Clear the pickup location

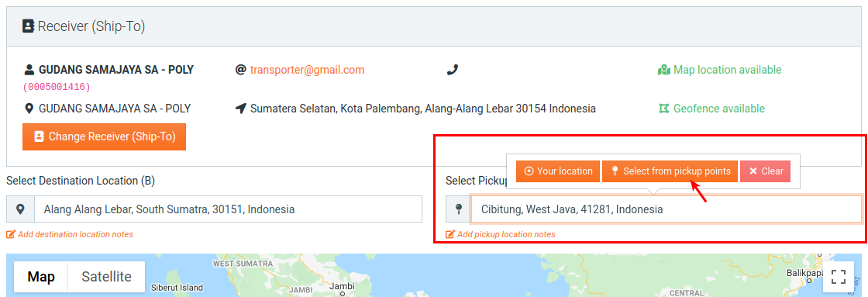pyautogui.click(x=766, y=171)
